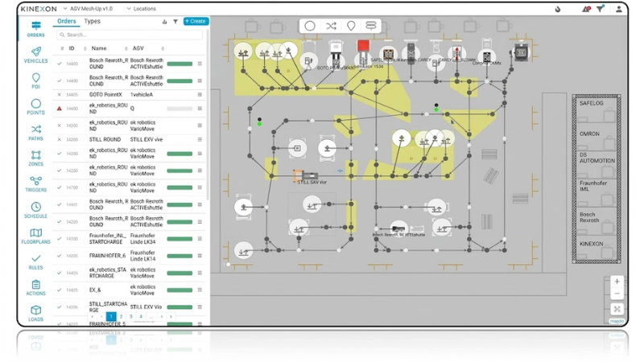The height and width of the screenshot is (362, 644).
Task: Open the Locations dropdown
Action: coord(142,9)
